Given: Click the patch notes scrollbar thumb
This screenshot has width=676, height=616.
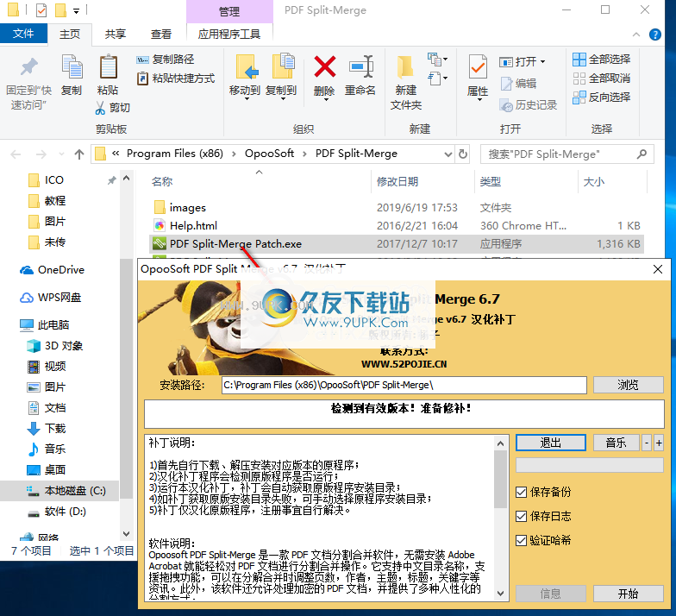Looking at the screenshot, I should point(500,480).
